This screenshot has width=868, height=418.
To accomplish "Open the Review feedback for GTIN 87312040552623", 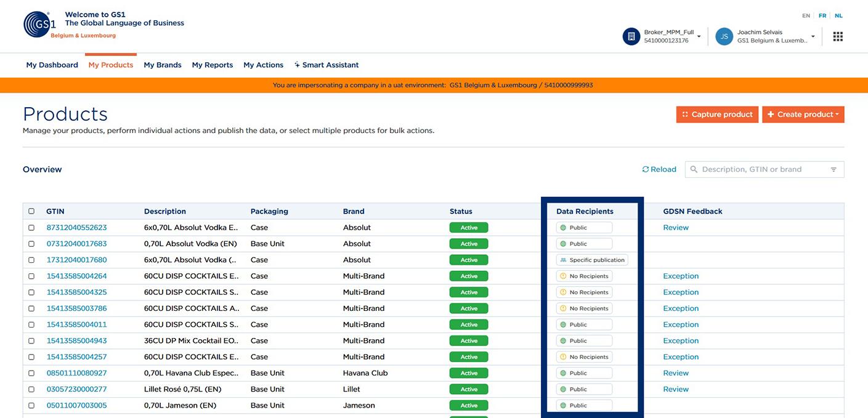I will tap(676, 228).
